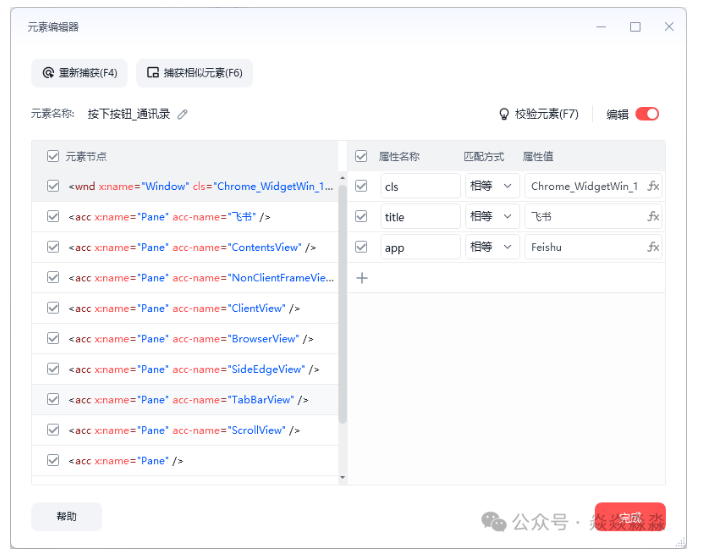The image size is (714, 560).
Task: Select the ContentsView pane node row
Action: (x=185, y=247)
